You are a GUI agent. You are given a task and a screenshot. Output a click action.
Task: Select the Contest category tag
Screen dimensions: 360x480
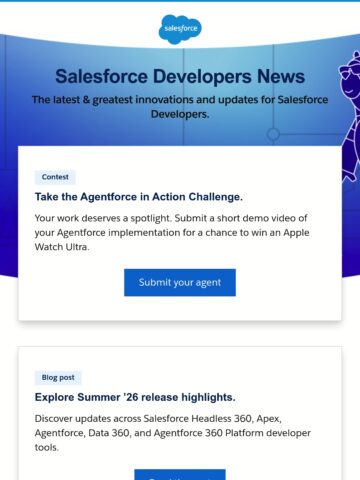[x=55, y=177]
